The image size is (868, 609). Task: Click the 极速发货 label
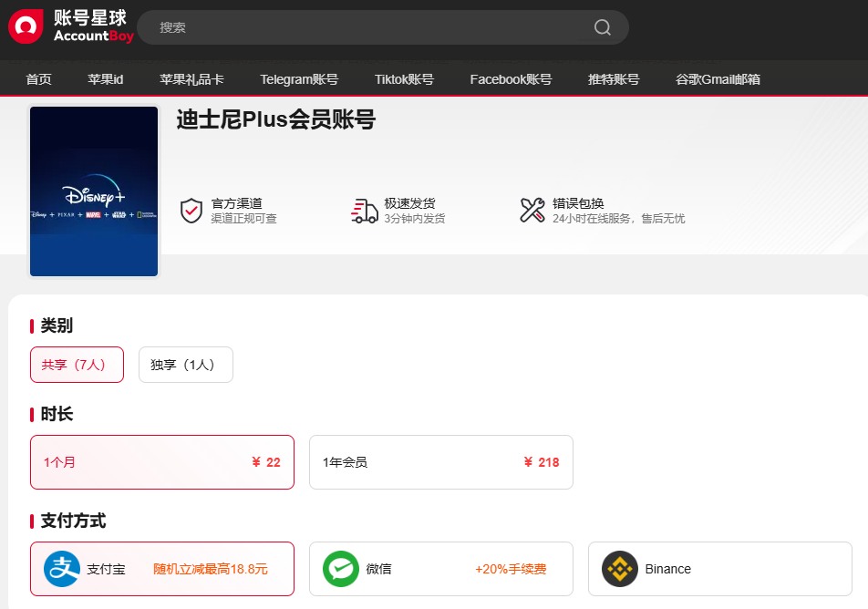coord(409,203)
